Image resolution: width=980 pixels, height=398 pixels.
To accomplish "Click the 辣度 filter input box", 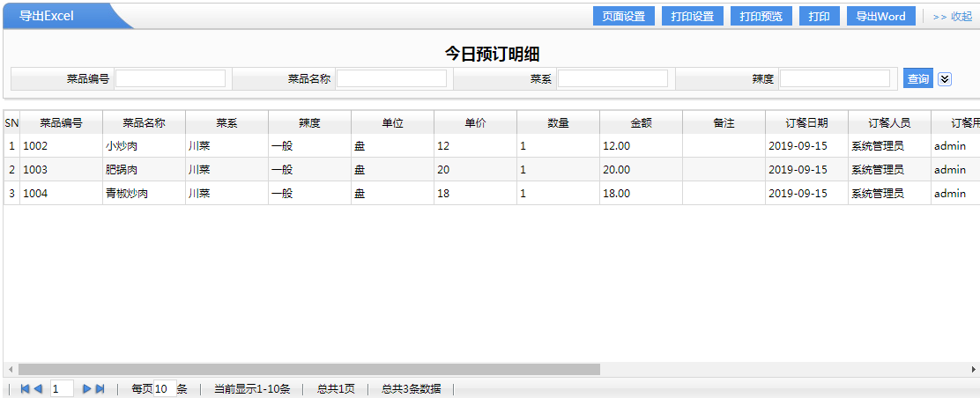I will tap(834, 78).
